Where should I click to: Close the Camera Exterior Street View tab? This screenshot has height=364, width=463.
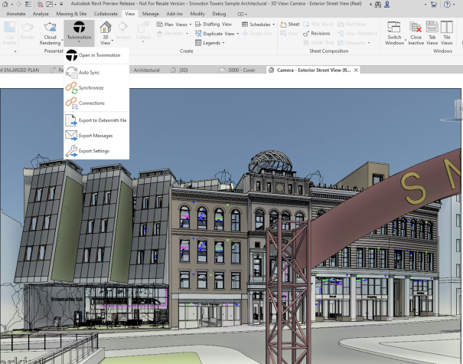point(356,70)
